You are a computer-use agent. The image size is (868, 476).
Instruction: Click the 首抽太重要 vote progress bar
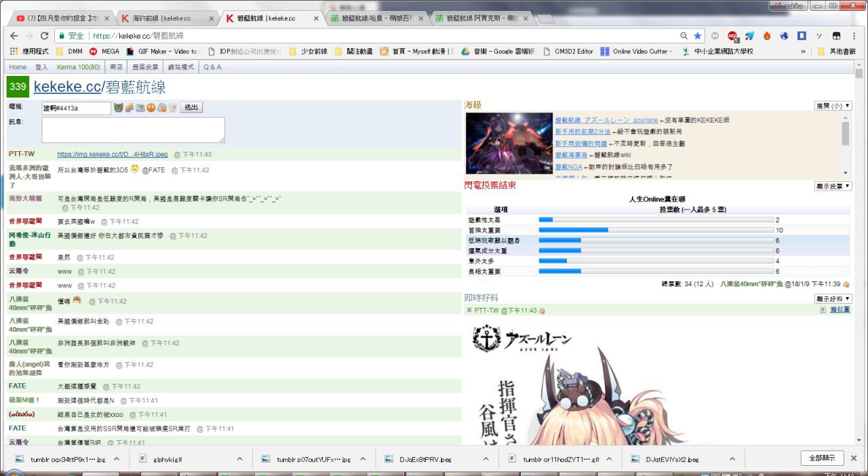[x=655, y=230]
